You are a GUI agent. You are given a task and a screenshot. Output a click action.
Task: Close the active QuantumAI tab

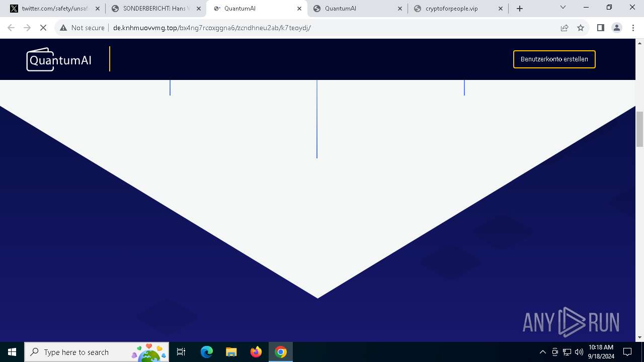pos(299,9)
